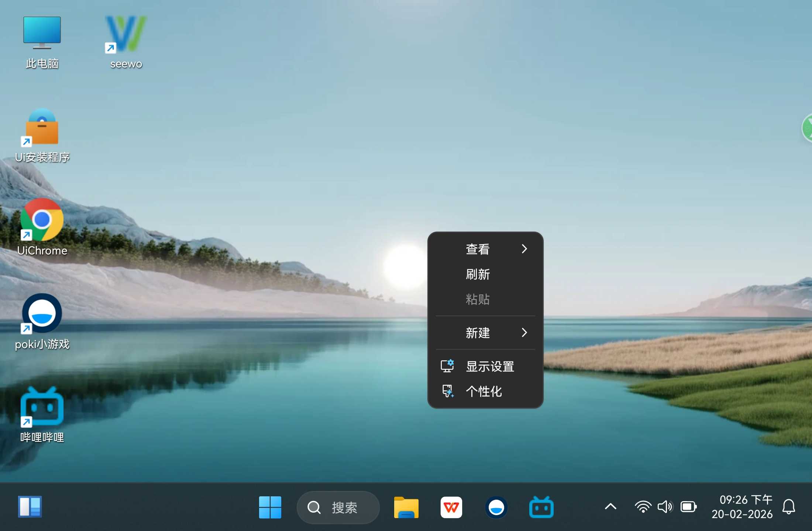Open WPS Office from the taskbar
Screen dimensions: 812x531
click(451, 507)
